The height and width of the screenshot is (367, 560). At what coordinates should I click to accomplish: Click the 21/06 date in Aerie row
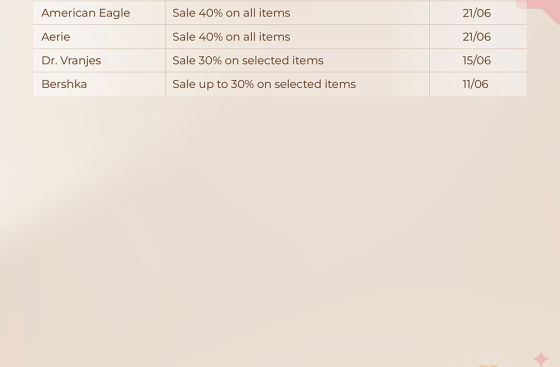pyautogui.click(x=477, y=37)
